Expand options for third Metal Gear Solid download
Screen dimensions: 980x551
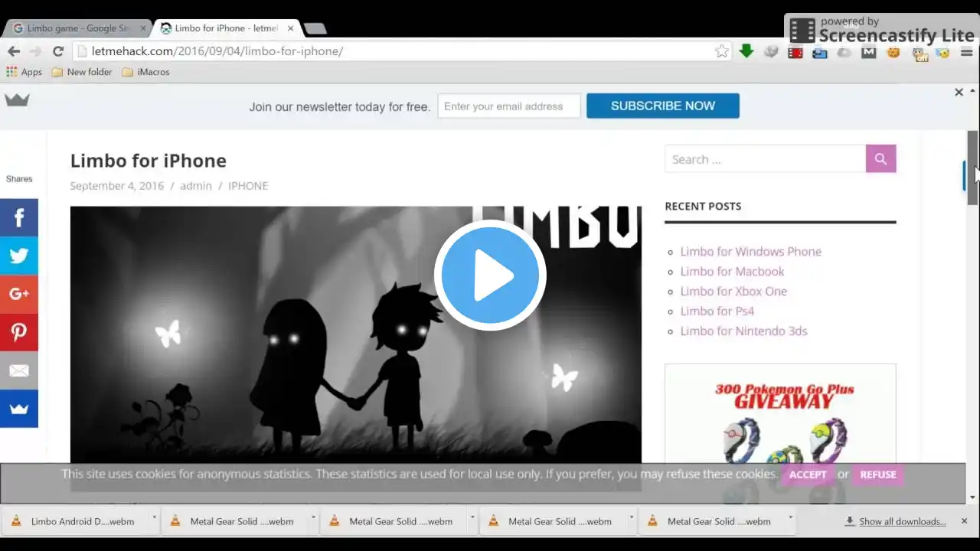(632, 518)
